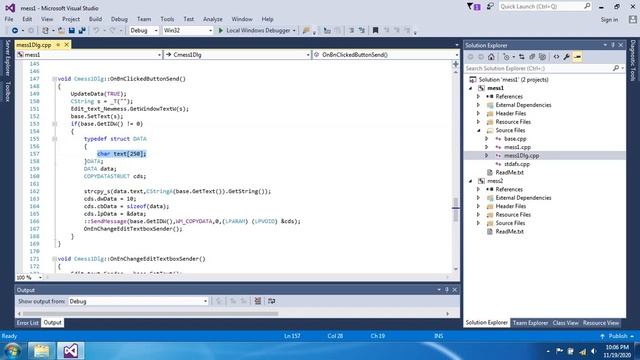Toggle auto hide pin on Output panel
Screen dimensions: 640x360
pos(447,290)
